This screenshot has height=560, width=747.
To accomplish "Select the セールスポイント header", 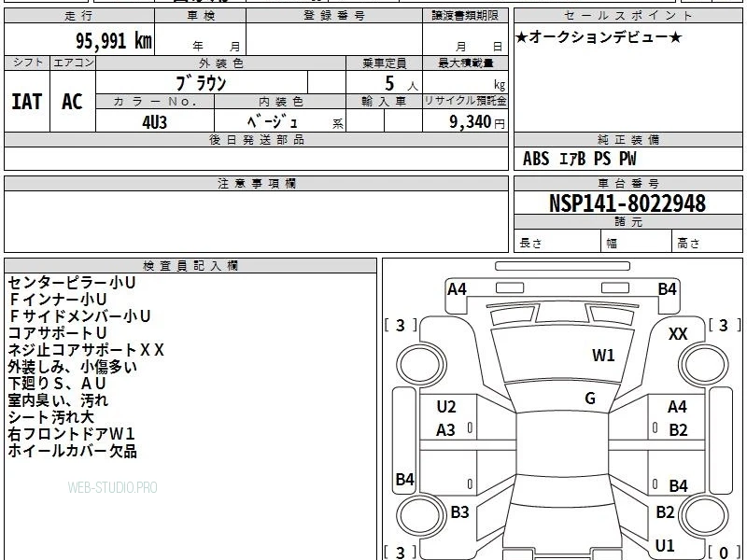I will point(627,16).
